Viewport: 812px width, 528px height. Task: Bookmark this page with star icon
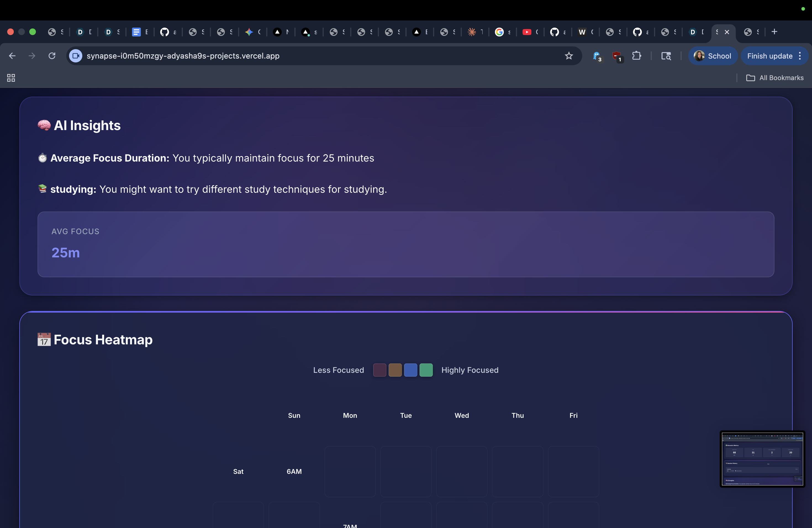coord(568,56)
